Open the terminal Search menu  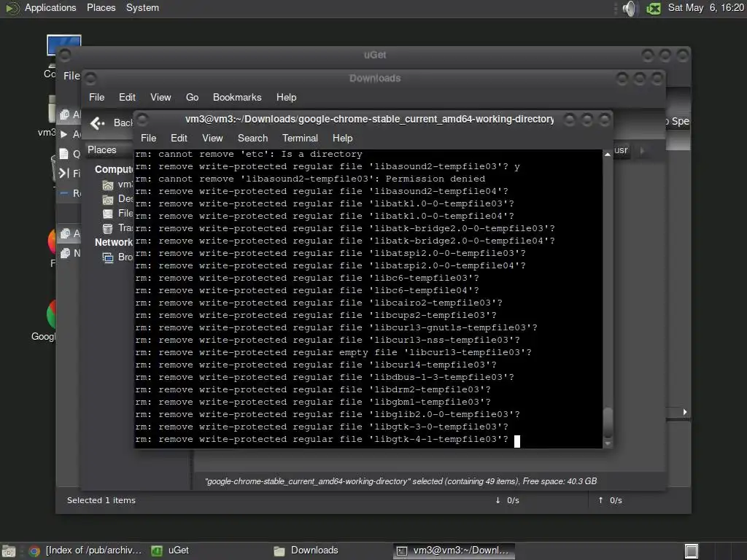[252, 138]
